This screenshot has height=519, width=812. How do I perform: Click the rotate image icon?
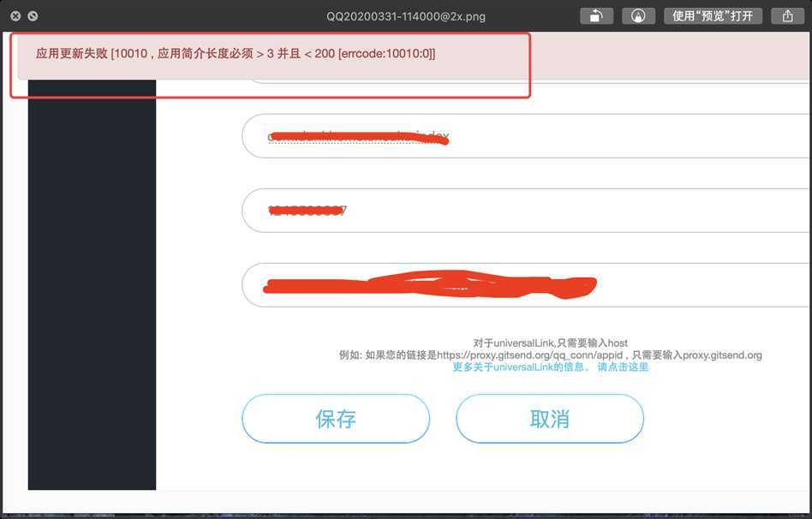coord(596,16)
